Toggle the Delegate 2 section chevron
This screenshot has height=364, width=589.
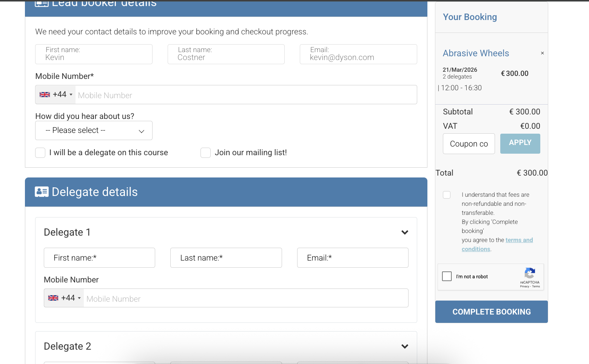[405, 346]
